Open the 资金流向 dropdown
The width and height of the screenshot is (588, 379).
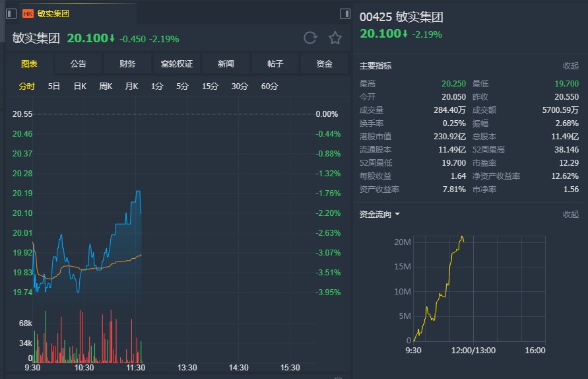click(379, 215)
